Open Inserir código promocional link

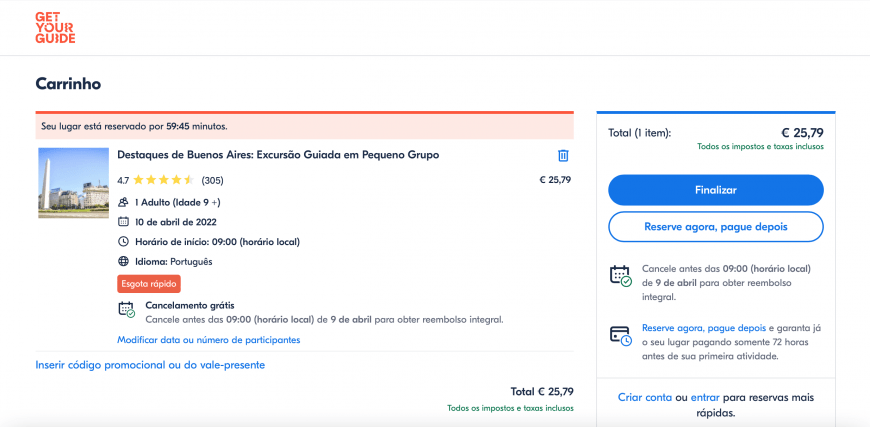150,365
